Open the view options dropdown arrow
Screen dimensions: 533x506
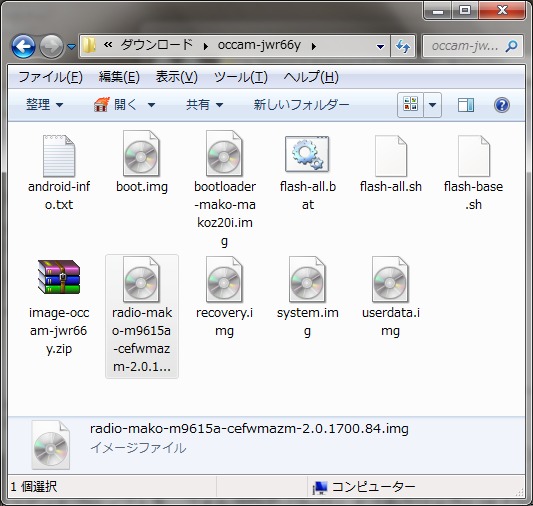pyautogui.click(x=432, y=104)
